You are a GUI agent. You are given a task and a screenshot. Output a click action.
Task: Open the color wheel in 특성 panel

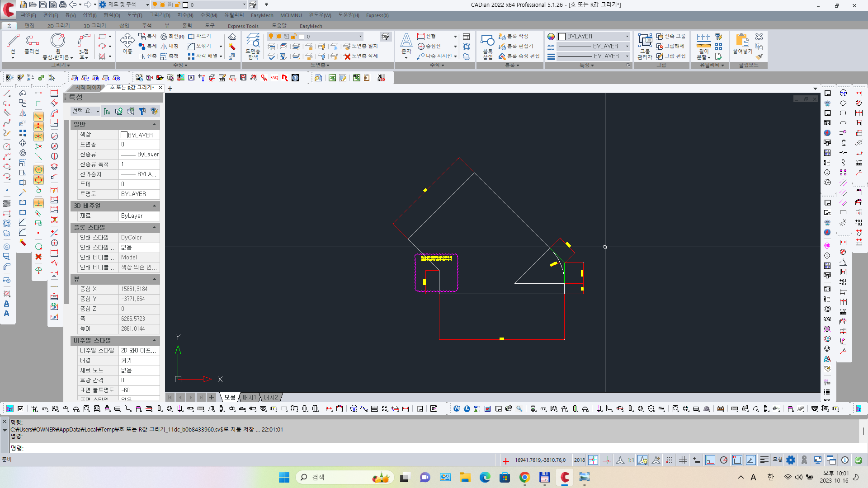click(x=551, y=37)
